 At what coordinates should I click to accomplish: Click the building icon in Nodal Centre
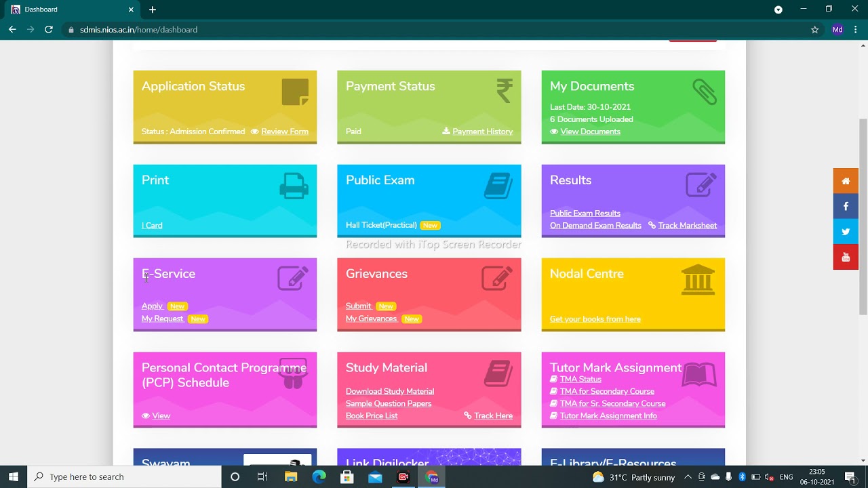698,279
